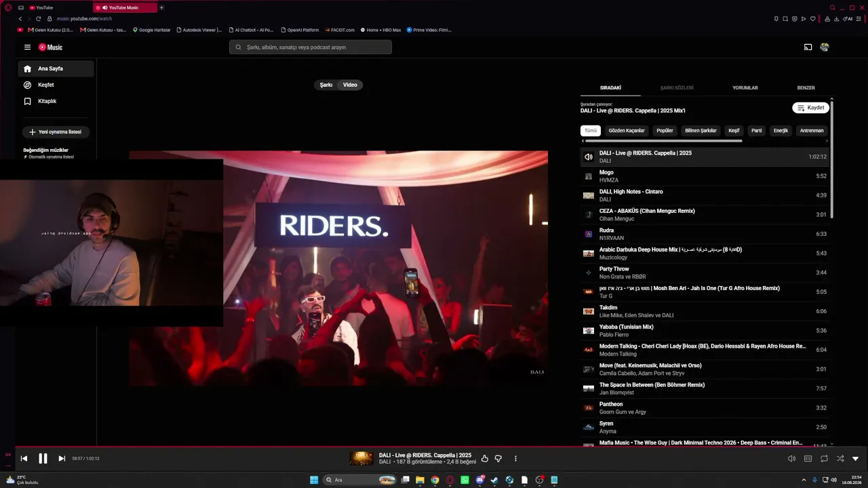868x488 pixels.
Task: Create a new playlist with Yeni oynatma listesi
Action: point(56,132)
